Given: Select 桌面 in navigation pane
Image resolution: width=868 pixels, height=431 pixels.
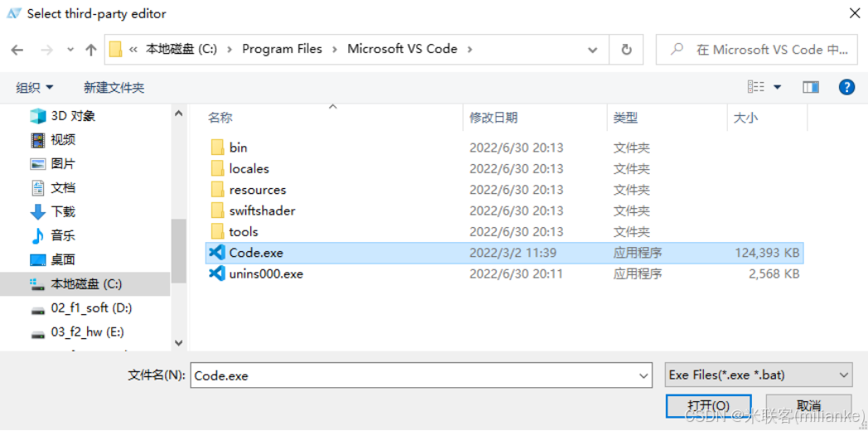Looking at the screenshot, I should [x=63, y=260].
